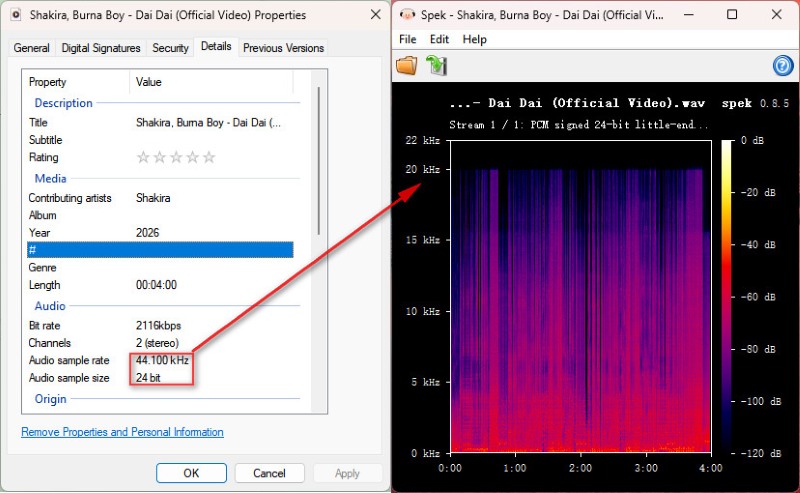
Task: Open the Help menu in Spek
Action: [x=474, y=39]
